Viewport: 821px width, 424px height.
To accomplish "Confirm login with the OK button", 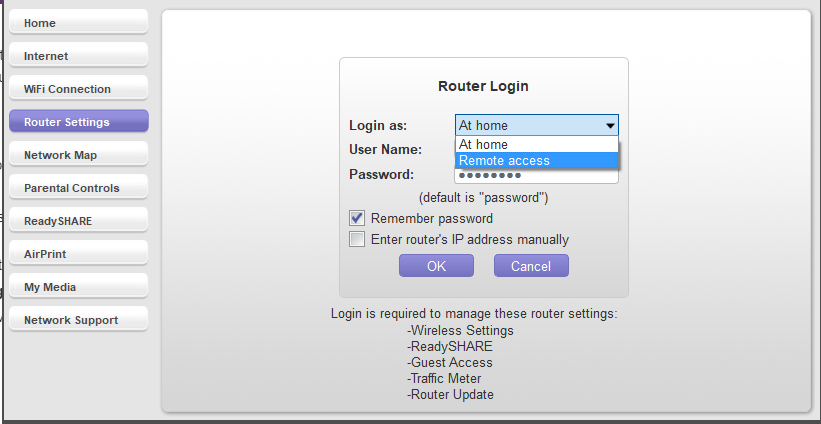I will click(436, 266).
